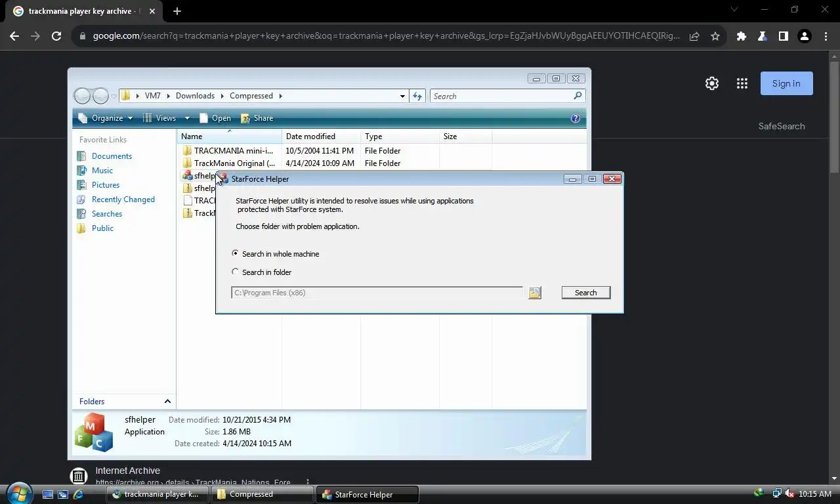Screen dimensions: 840x504
Task: Open Explorer Help question mark icon
Action: click(x=576, y=118)
